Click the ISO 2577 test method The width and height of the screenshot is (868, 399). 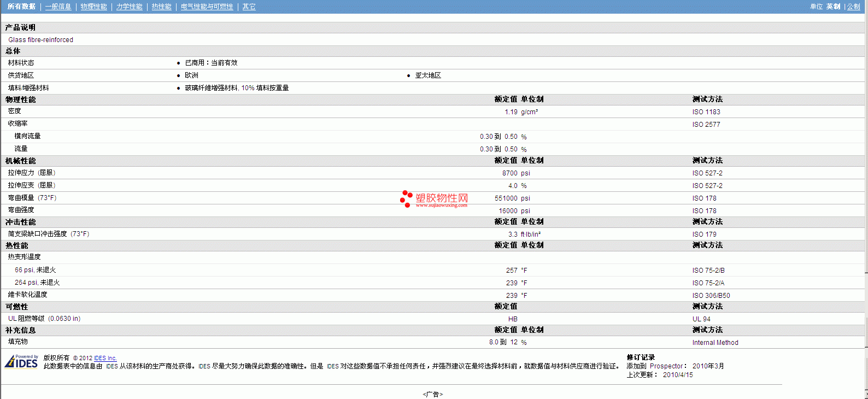point(706,125)
